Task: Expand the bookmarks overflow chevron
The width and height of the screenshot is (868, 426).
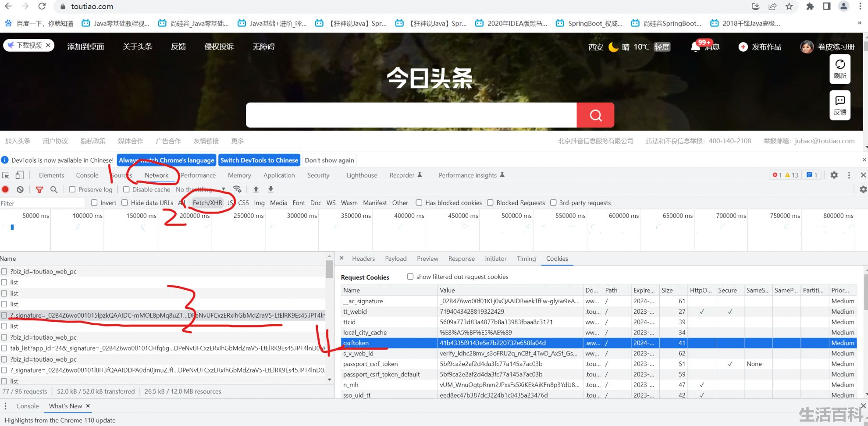Action: click(x=860, y=23)
